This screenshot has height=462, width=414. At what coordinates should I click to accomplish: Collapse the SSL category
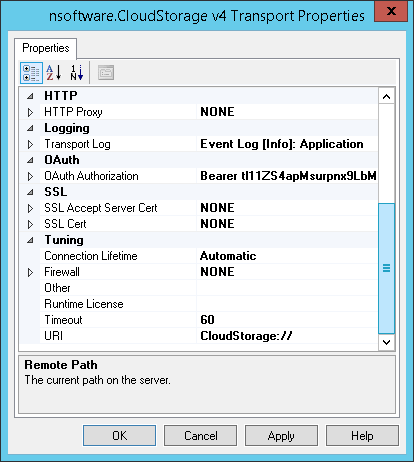(x=30, y=192)
